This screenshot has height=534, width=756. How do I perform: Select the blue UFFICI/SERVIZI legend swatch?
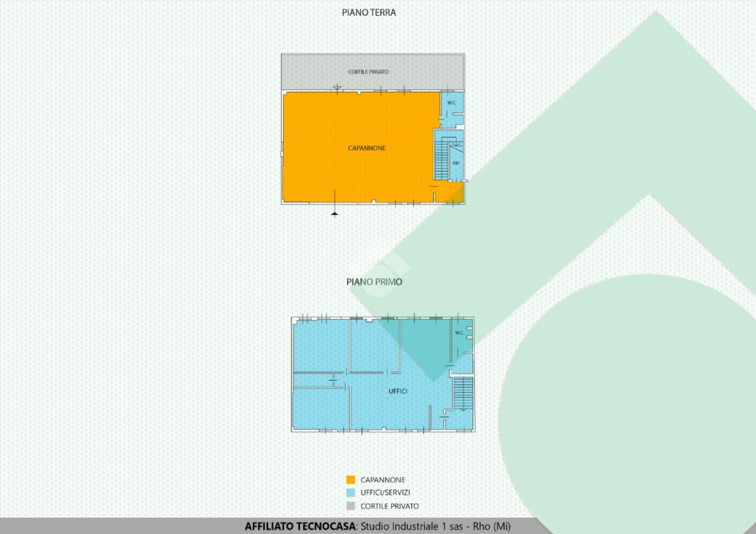tap(350, 493)
